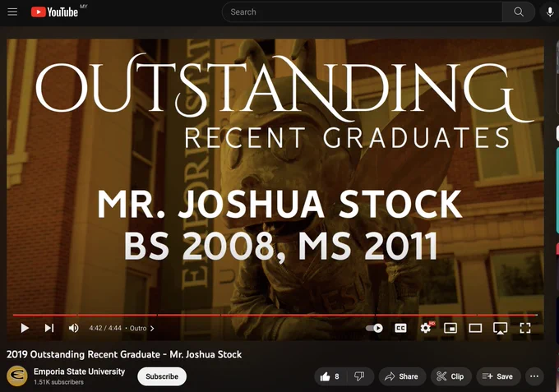559x392 pixels.
Task: Click the '4:42 / 4:44' time display
Action: [105, 328]
